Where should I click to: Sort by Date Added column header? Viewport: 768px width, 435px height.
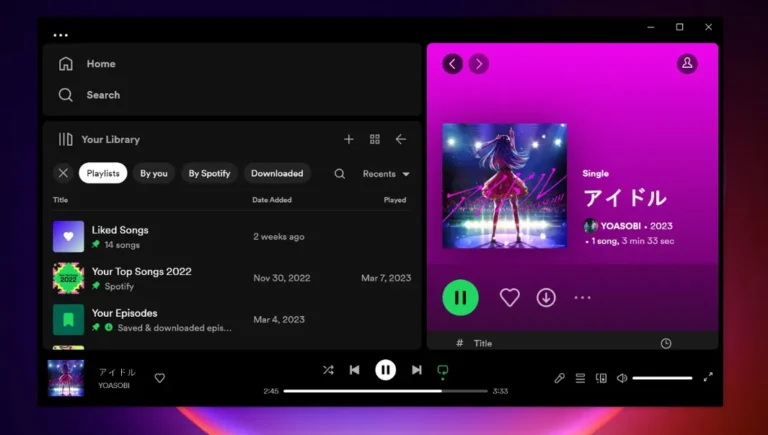click(x=272, y=200)
